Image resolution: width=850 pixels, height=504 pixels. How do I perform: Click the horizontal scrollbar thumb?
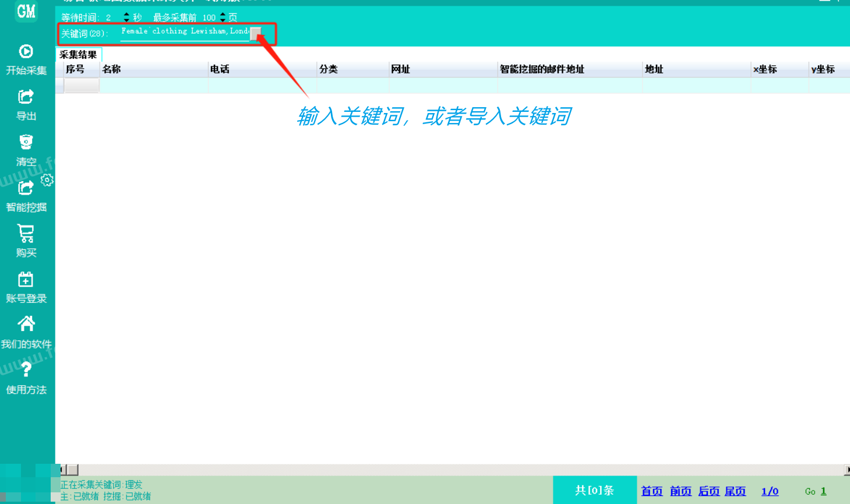tap(73, 470)
